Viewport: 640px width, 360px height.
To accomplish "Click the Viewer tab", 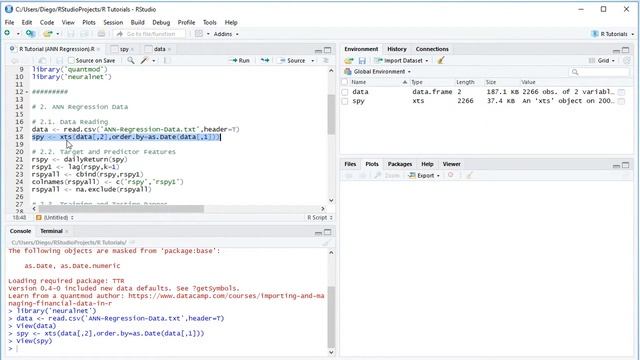I will (x=451, y=164).
